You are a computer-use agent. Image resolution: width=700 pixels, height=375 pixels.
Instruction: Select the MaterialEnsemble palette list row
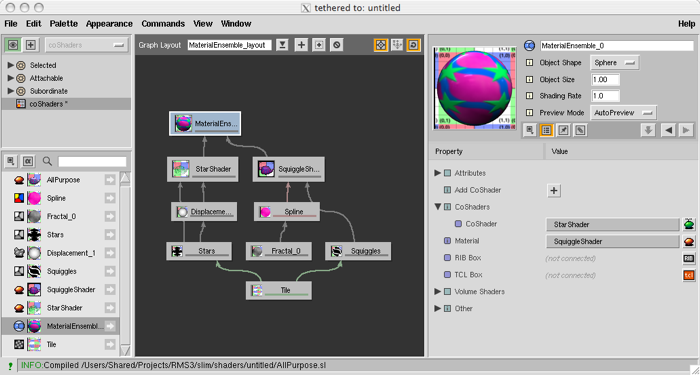60,326
